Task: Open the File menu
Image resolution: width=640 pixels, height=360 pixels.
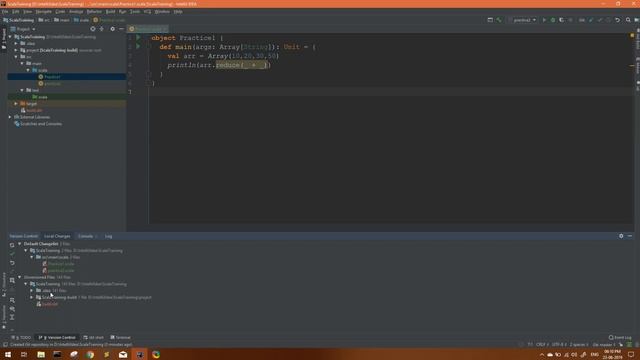Action: click(5, 11)
